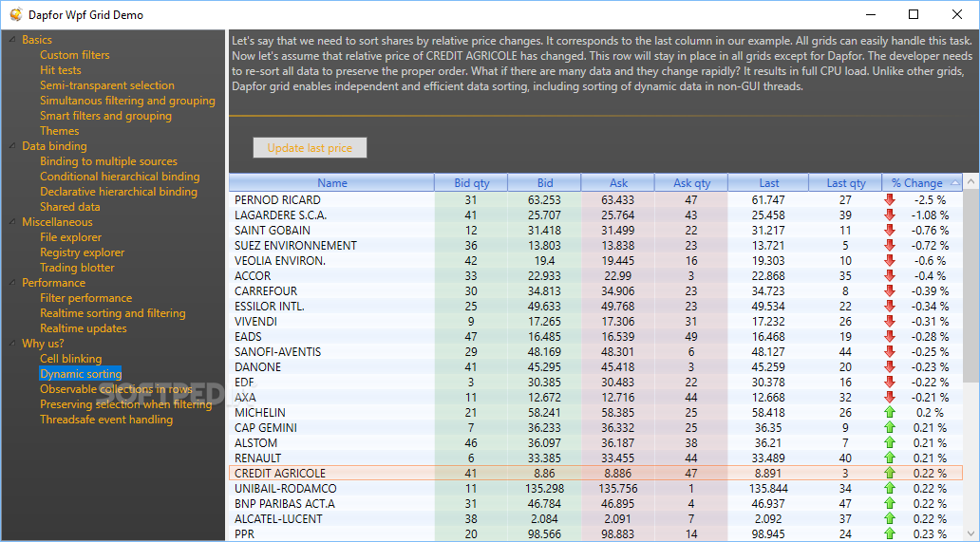Click green up arrow in UNIBAIL-RODAMCO row

click(890, 488)
